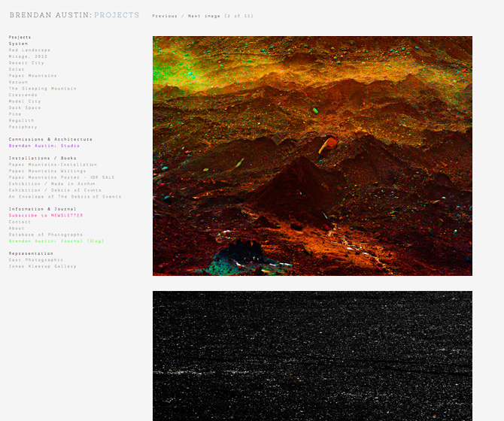Open Database of Photographs
The height and width of the screenshot is (421, 504).
click(x=46, y=235)
